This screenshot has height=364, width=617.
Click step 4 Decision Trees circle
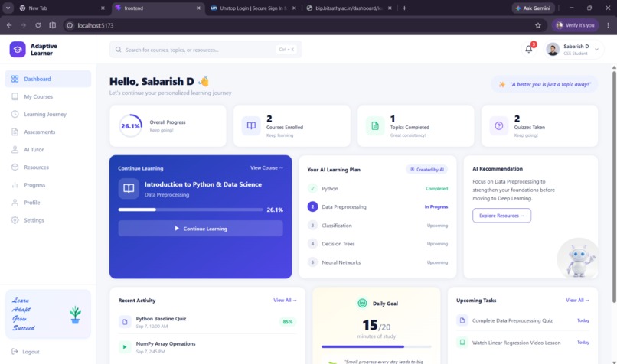pos(312,244)
